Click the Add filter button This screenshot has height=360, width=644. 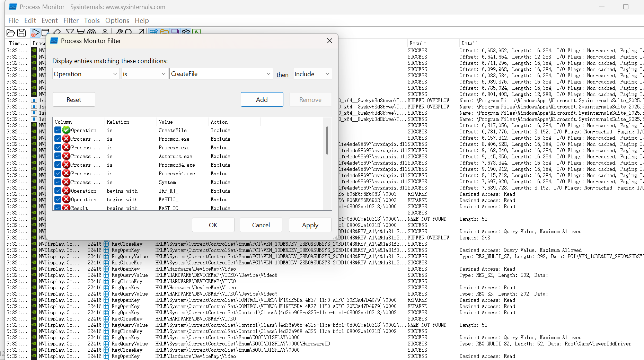[262, 99]
